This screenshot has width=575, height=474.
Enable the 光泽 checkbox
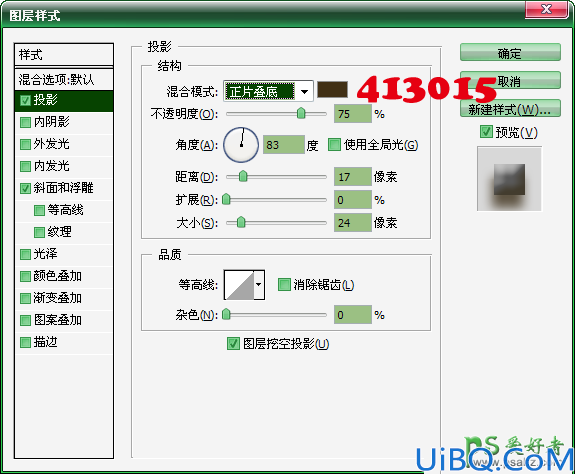pos(25,254)
